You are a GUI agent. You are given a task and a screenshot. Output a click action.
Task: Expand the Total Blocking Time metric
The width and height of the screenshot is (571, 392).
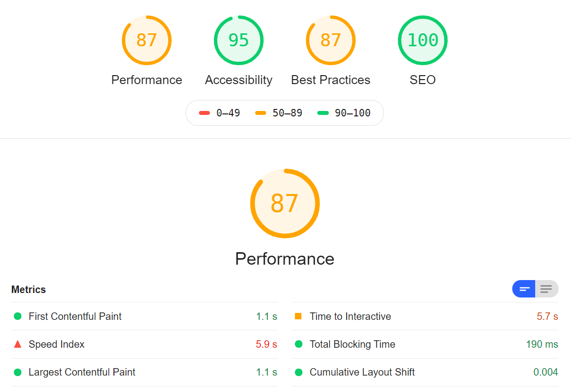352,344
